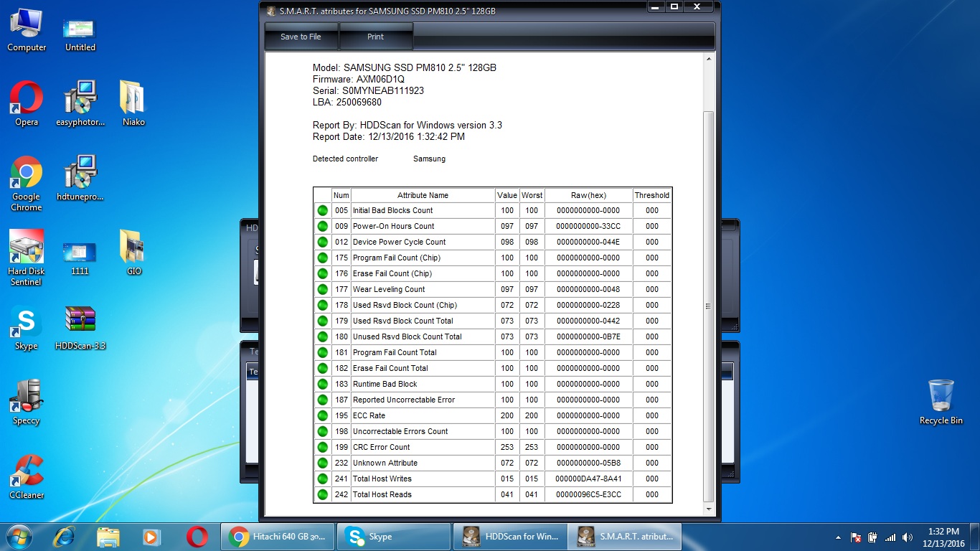The image size is (980, 551).
Task: Open the Hard Disk Sentinel desktop icon
Action: [27, 248]
